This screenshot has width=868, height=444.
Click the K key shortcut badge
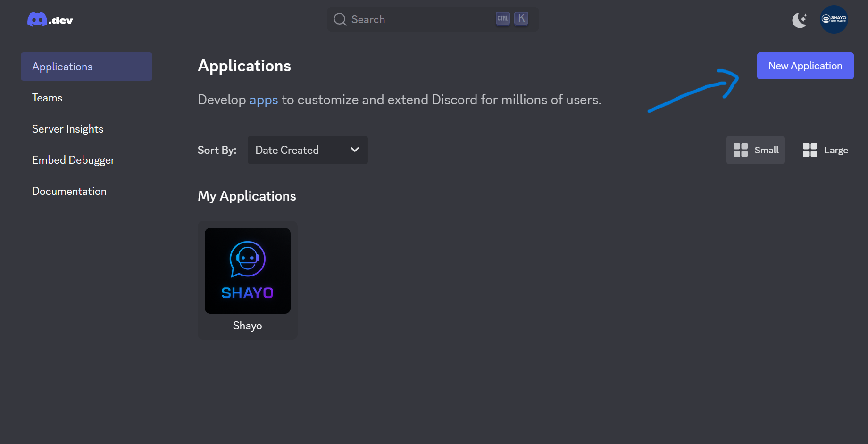[521, 18]
